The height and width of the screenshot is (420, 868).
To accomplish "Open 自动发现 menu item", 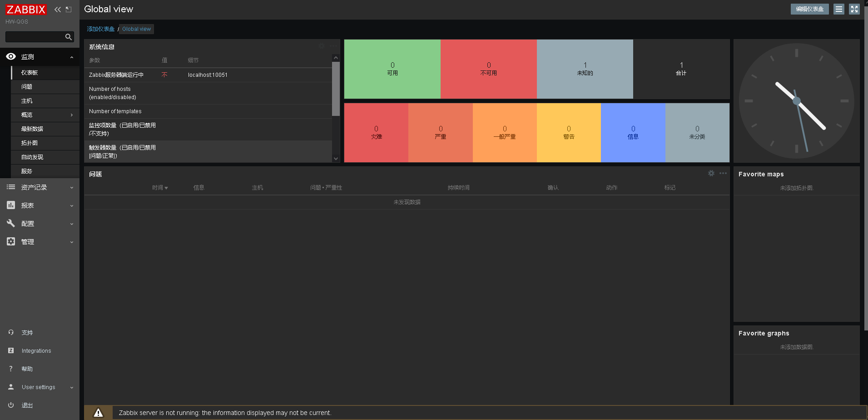I will (x=45, y=157).
